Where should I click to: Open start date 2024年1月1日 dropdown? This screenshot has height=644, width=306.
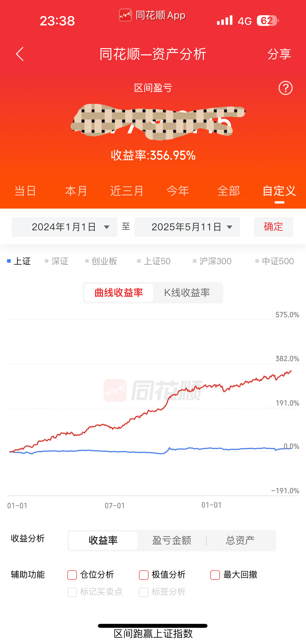pos(64,227)
